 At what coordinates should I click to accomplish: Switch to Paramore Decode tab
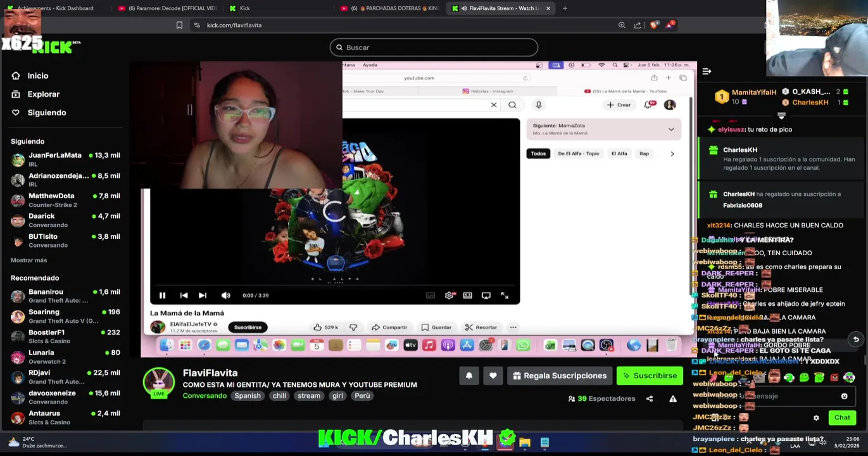click(x=167, y=8)
